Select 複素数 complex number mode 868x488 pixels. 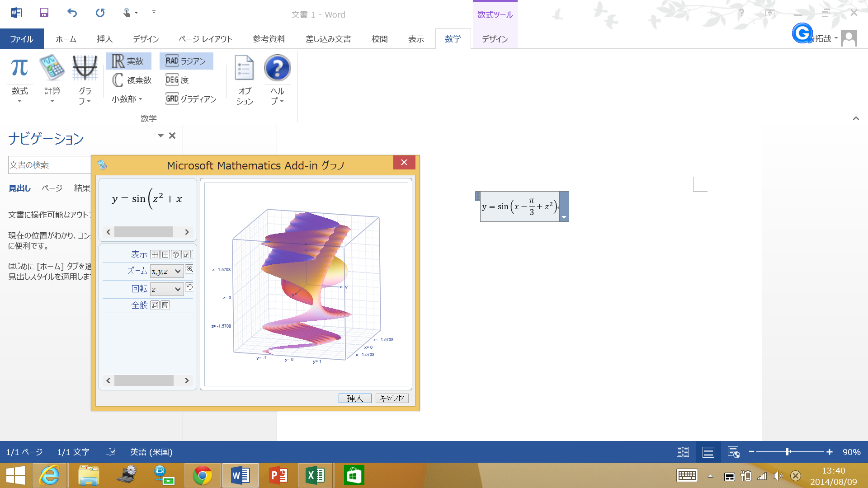[132, 80]
